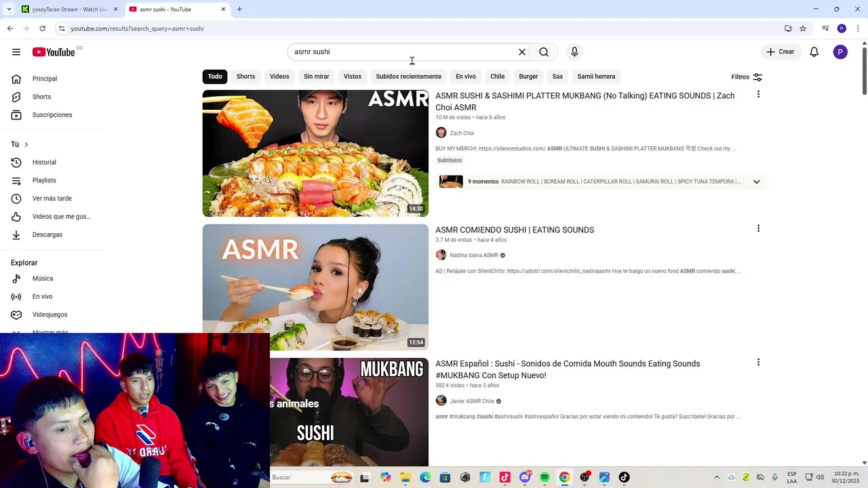Open the tab search dropdown arrow
Viewport: 868px width, 488px height.
click(x=8, y=9)
